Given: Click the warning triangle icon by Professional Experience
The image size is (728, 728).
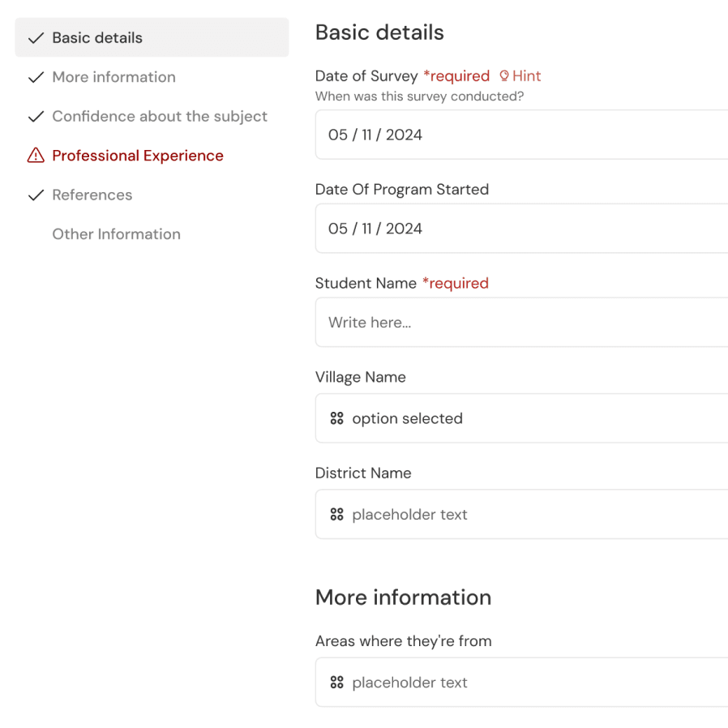Looking at the screenshot, I should [36, 156].
